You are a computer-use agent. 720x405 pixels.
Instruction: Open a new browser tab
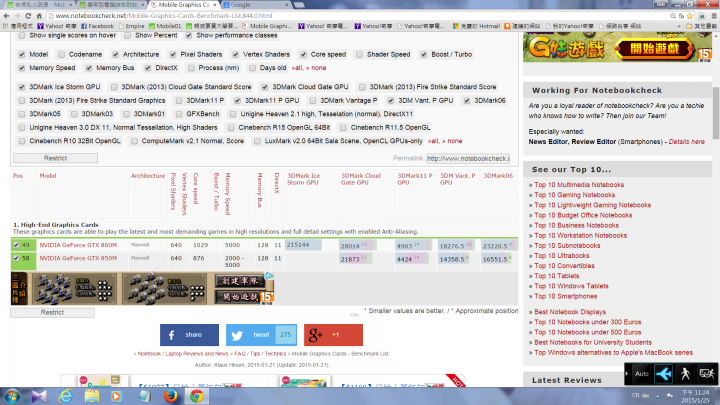point(299,5)
